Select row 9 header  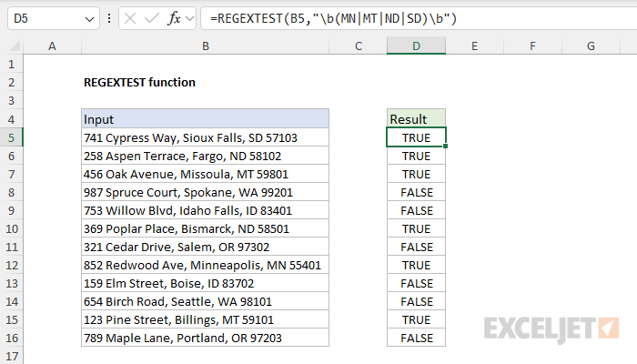11,211
